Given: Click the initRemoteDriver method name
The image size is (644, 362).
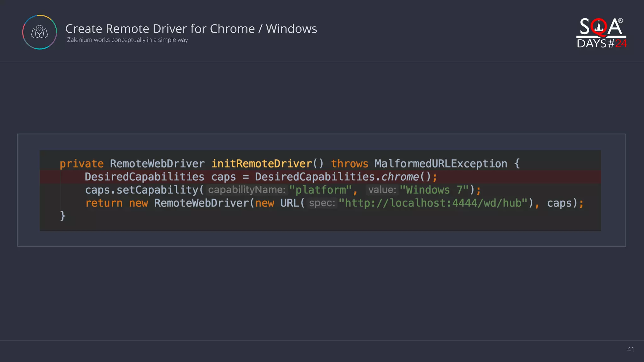Looking at the screenshot, I should [261, 164].
